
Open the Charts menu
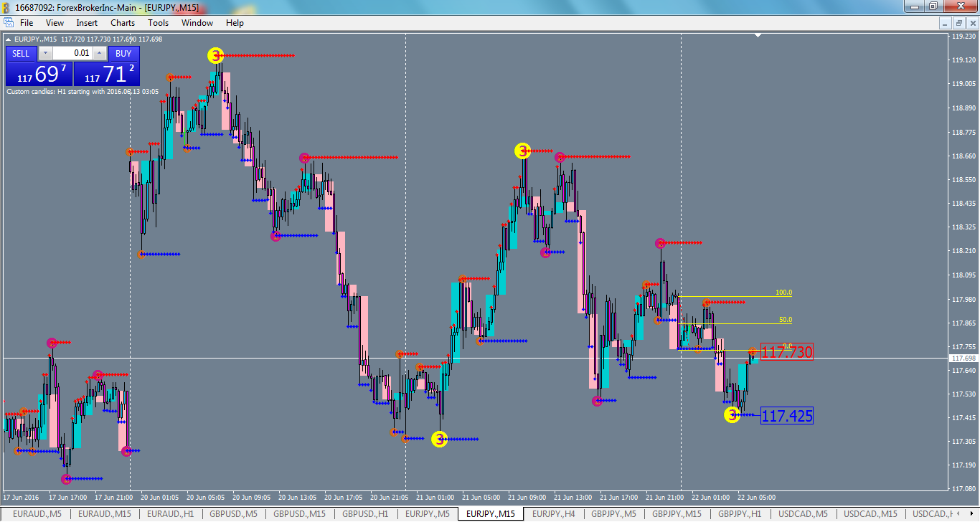[122, 22]
